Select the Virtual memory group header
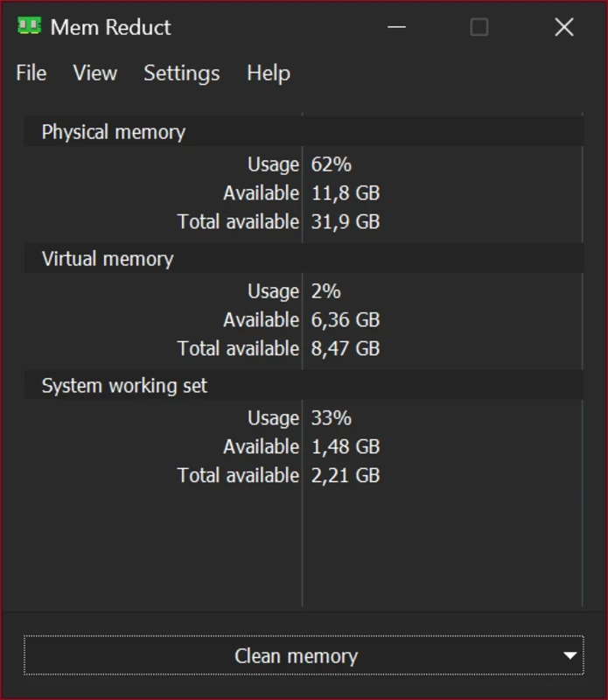This screenshot has width=608, height=700. (x=108, y=259)
